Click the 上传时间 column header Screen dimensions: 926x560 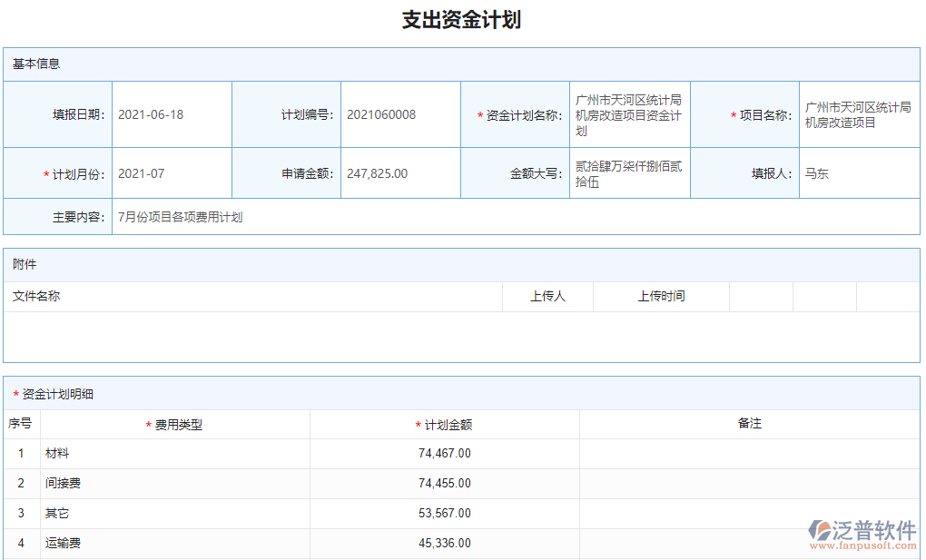[x=661, y=296]
